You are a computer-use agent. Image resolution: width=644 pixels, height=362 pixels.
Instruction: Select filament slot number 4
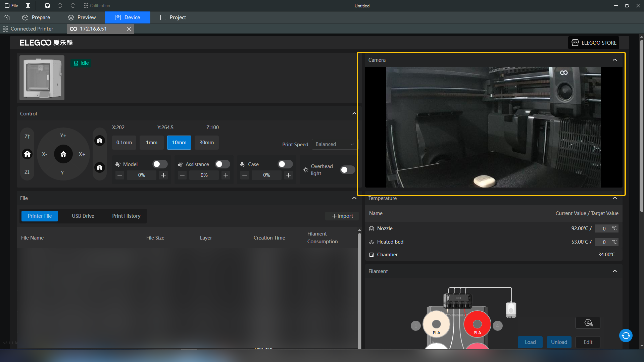coord(498,326)
